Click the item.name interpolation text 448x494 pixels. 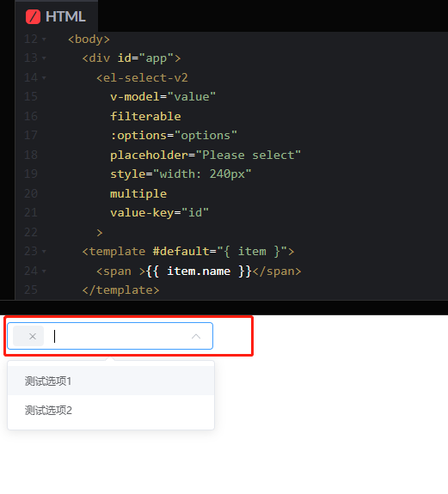[199, 271]
